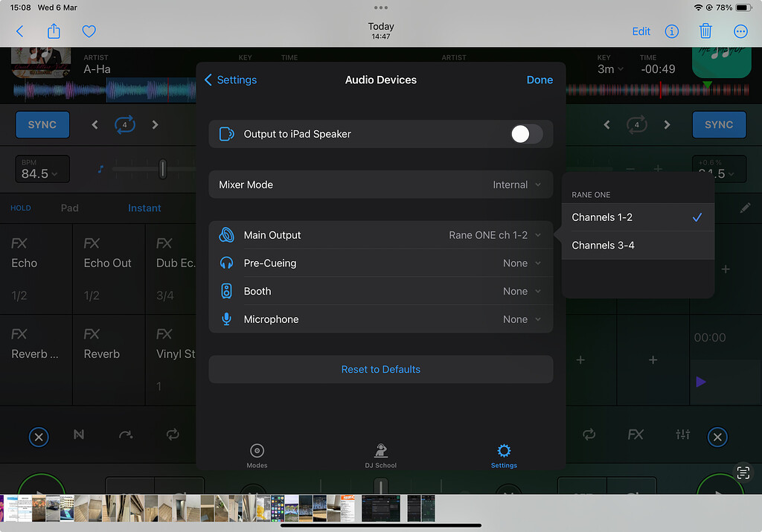
Task: Open the DJ School tab
Action: click(380, 455)
